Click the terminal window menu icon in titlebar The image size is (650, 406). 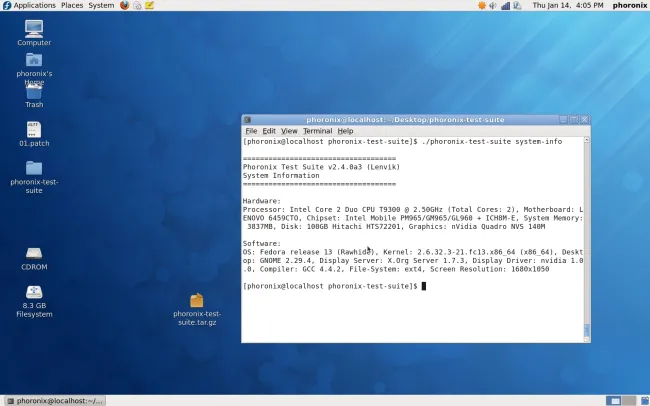247,120
